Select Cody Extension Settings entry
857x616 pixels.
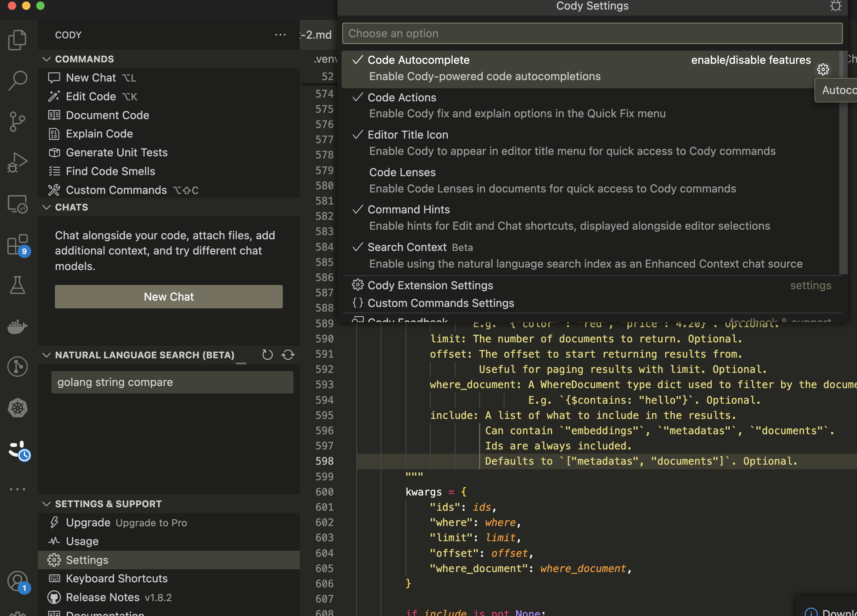(x=430, y=285)
